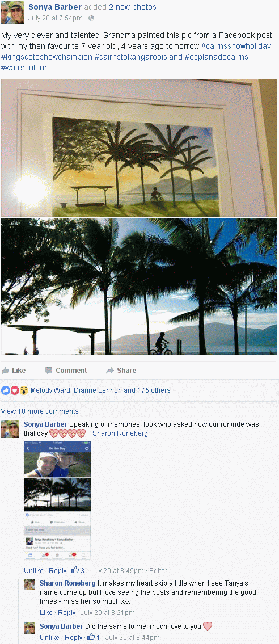279x644 pixels.
Task: Click thumbs-up count on Sonya's comment
Action: click(78, 570)
